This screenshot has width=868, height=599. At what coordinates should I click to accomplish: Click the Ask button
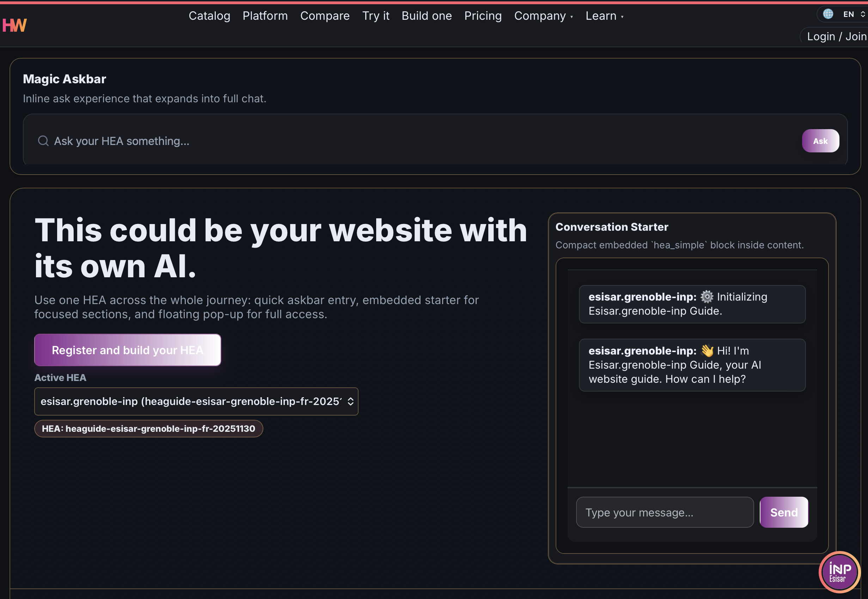(x=821, y=140)
